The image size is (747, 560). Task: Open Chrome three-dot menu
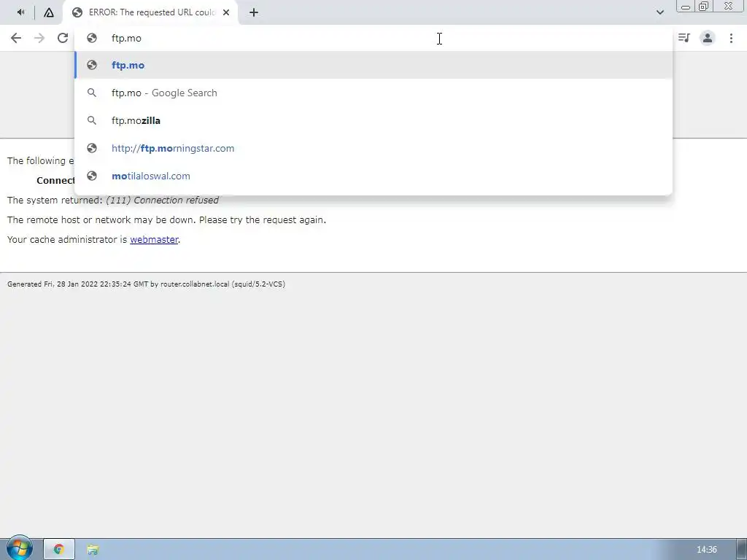coord(731,38)
